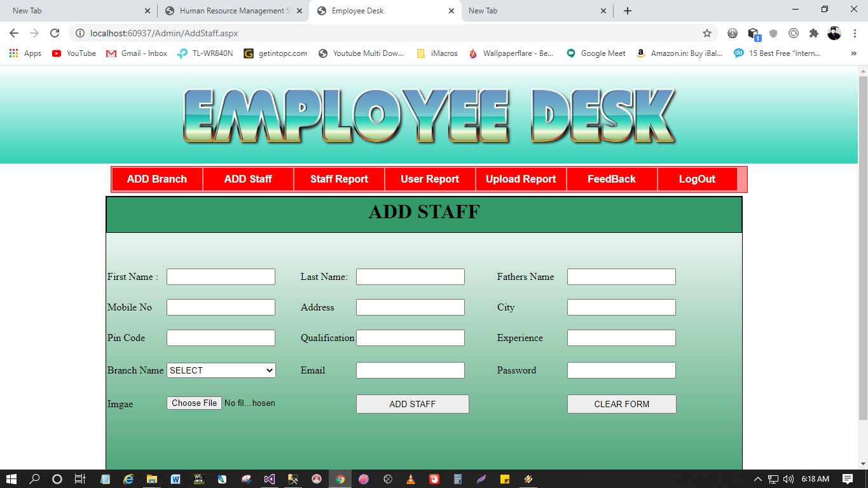868x488 pixels.
Task: Reload the page
Action: tap(55, 33)
